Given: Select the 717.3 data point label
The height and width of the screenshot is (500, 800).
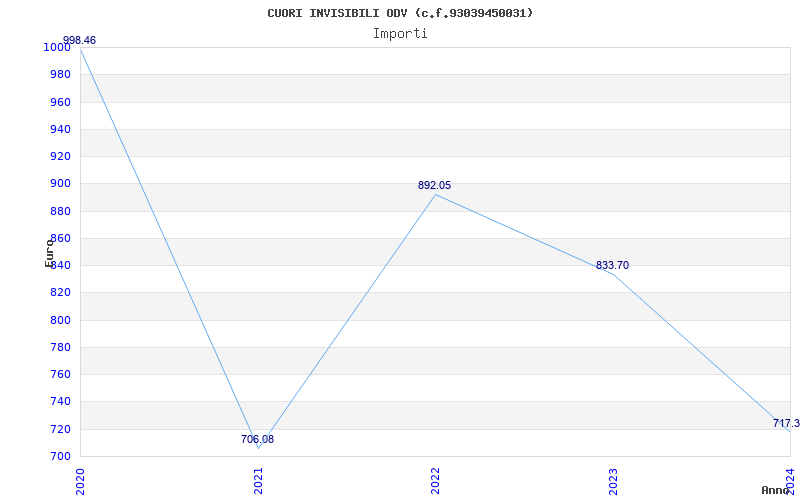Looking at the screenshot, I should tap(786, 423).
